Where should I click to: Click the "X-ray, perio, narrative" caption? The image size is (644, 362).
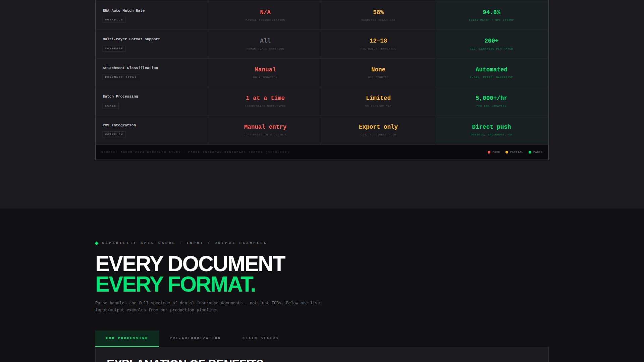coord(491,77)
